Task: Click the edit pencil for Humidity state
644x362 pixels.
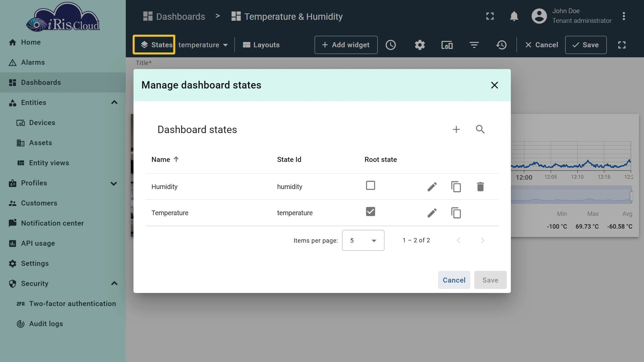Action: pyautogui.click(x=432, y=187)
